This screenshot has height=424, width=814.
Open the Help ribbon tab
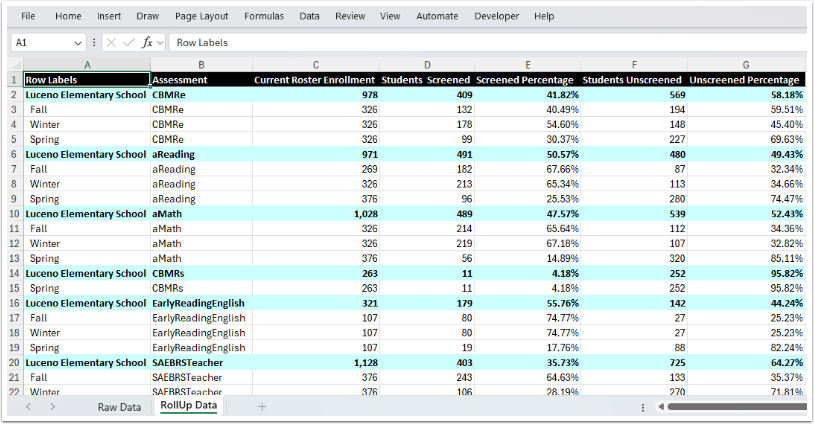coord(544,16)
